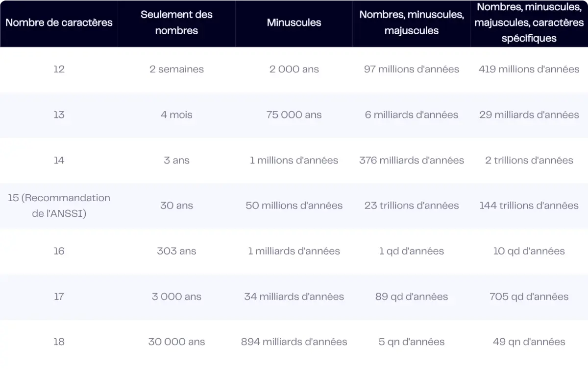Click the "Seulement des nombres" column header
588x369 pixels.
(176, 23)
